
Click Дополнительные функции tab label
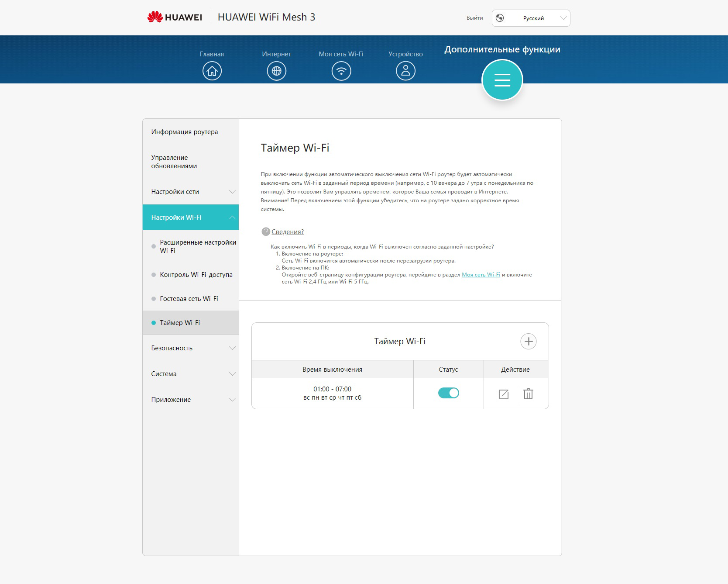click(502, 49)
